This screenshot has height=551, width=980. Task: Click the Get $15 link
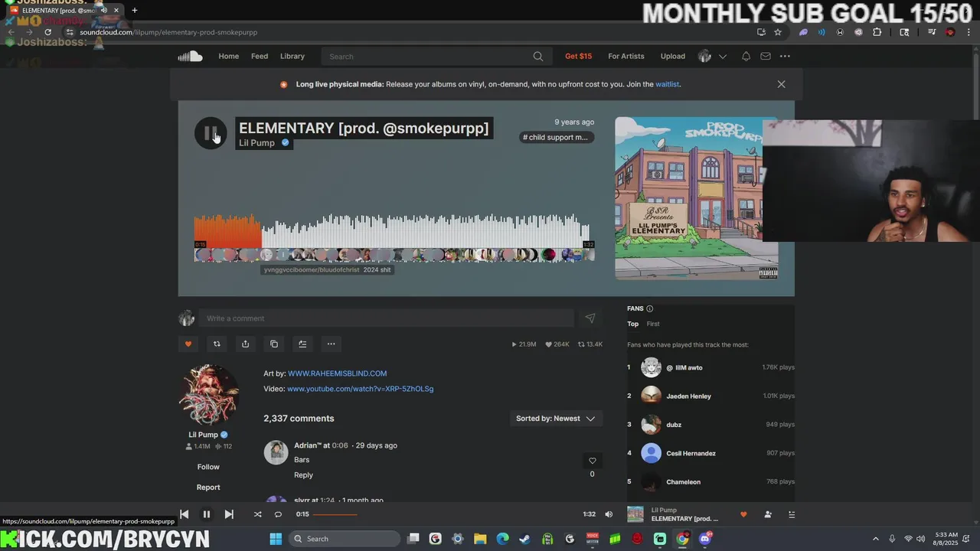(578, 56)
